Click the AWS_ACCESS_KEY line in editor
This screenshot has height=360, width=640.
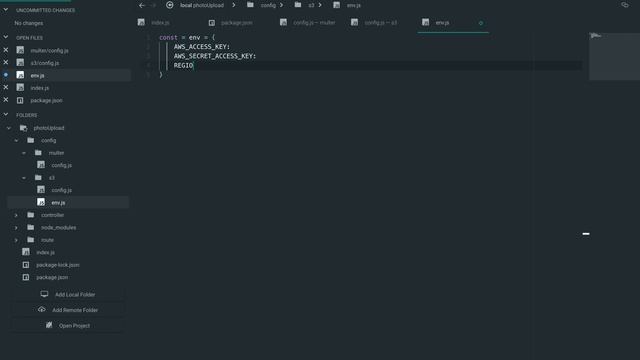click(x=202, y=47)
